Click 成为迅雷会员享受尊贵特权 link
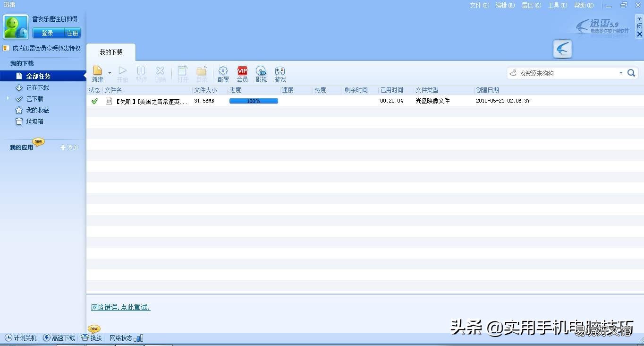644x346 pixels. point(46,48)
